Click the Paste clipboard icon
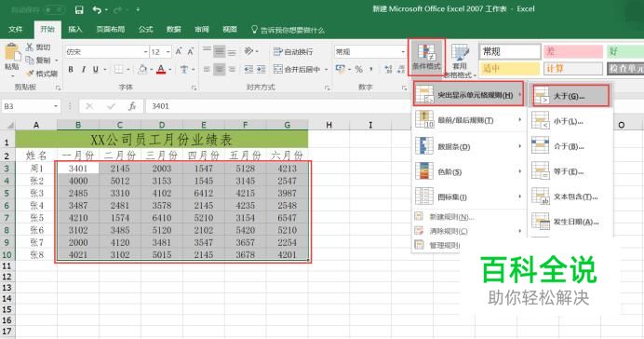 (x=12, y=52)
